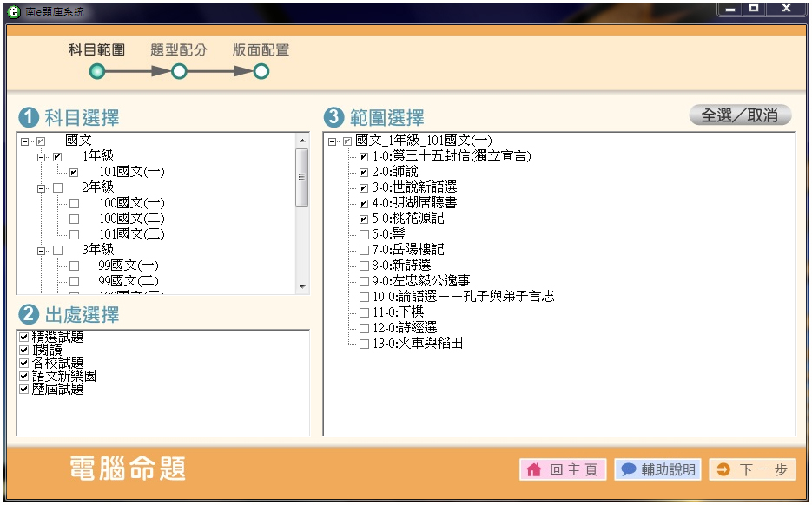Open the 版面配置 step label
Viewport: 812px width, 505px height.
(x=261, y=50)
